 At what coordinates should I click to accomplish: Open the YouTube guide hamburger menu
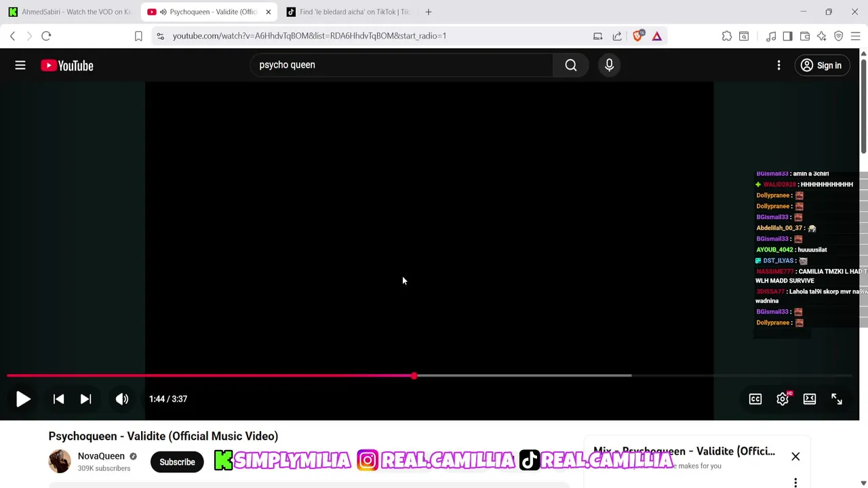click(20, 66)
